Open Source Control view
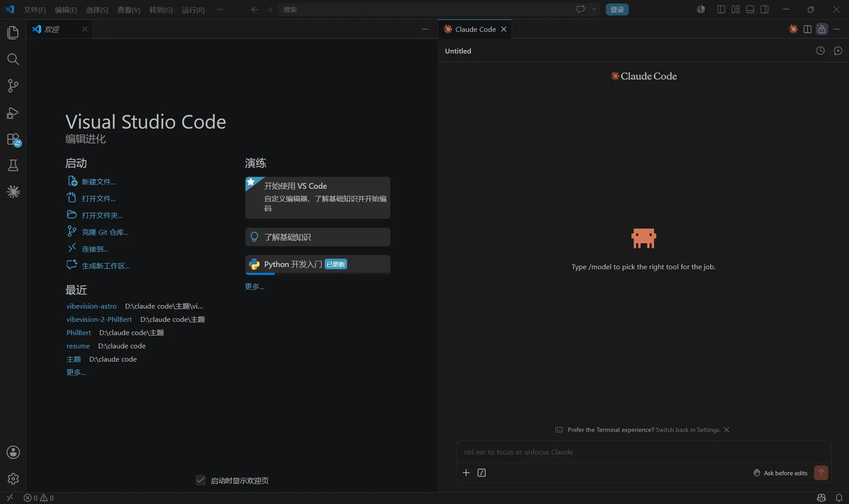 click(13, 86)
